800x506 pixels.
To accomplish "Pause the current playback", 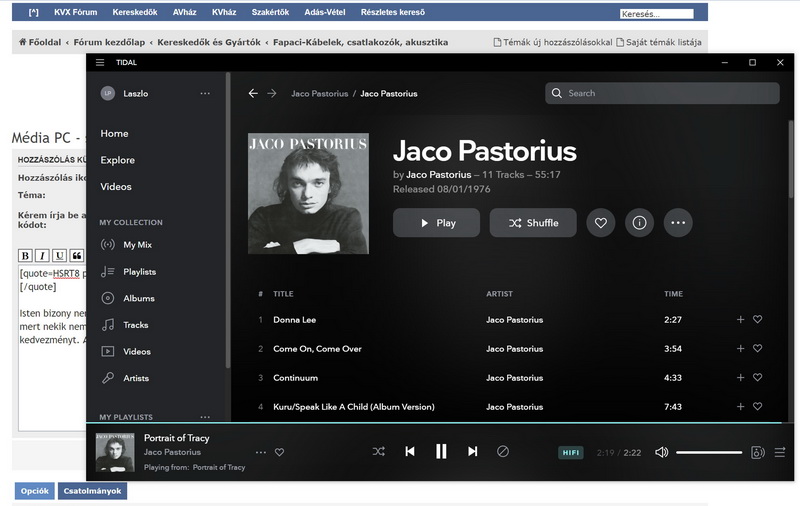I will point(441,451).
